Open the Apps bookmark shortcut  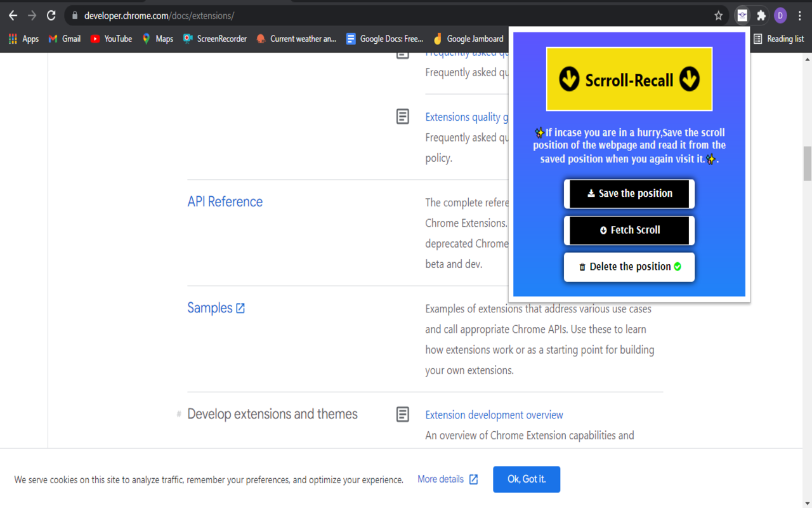click(x=23, y=39)
